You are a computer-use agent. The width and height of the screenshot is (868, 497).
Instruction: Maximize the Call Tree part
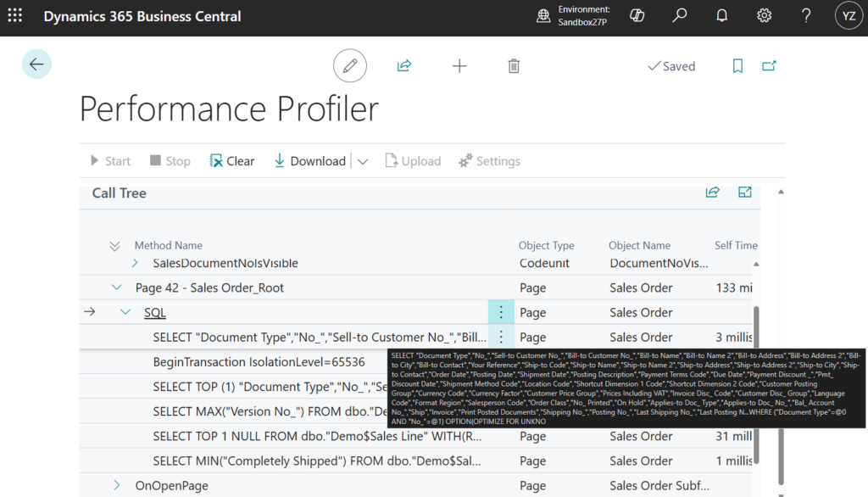pyautogui.click(x=744, y=193)
